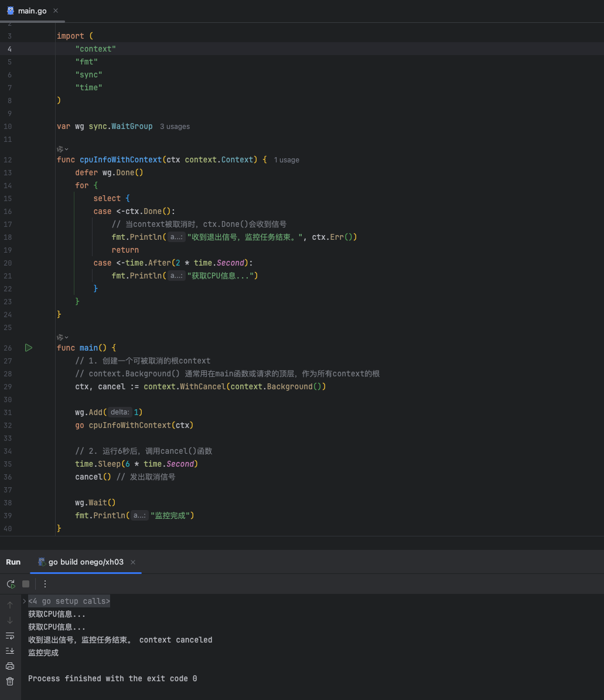Image resolution: width=604 pixels, height=700 pixels.
Task: Click the case <-ctx.Done() line
Action: click(134, 211)
